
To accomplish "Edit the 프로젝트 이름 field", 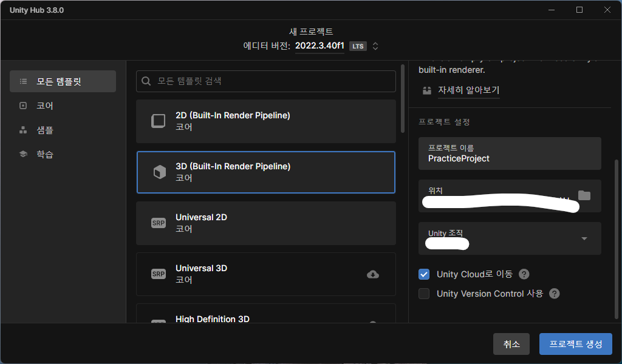I will (510, 153).
